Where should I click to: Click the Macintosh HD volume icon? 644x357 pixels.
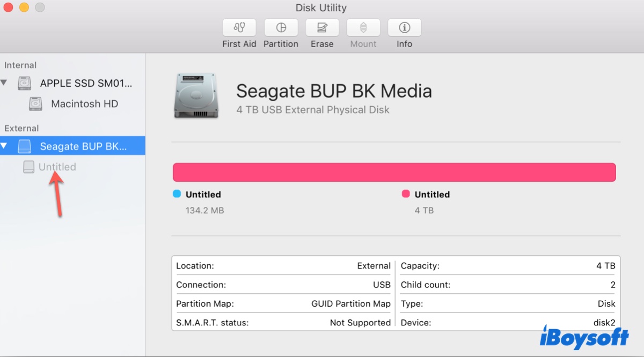pyautogui.click(x=35, y=103)
